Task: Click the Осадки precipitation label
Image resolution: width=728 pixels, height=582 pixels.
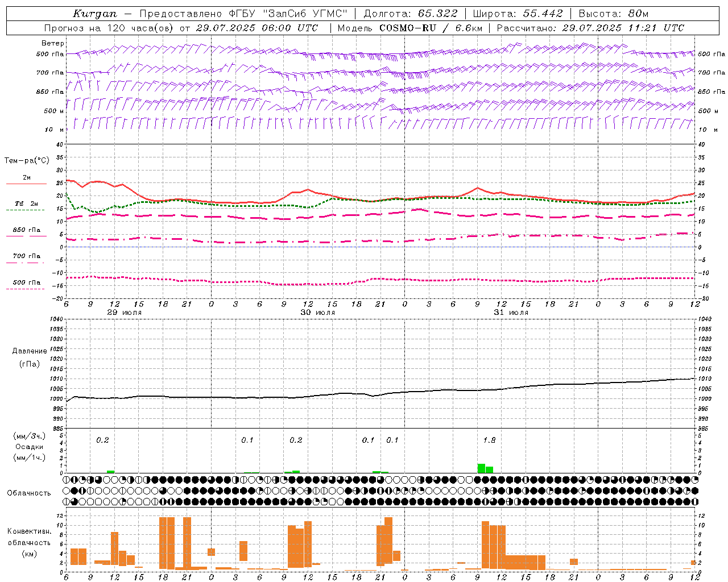Action: [x=30, y=447]
